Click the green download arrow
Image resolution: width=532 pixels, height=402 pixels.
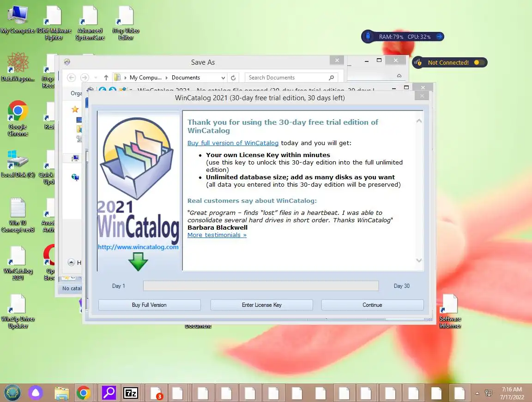click(138, 262)
